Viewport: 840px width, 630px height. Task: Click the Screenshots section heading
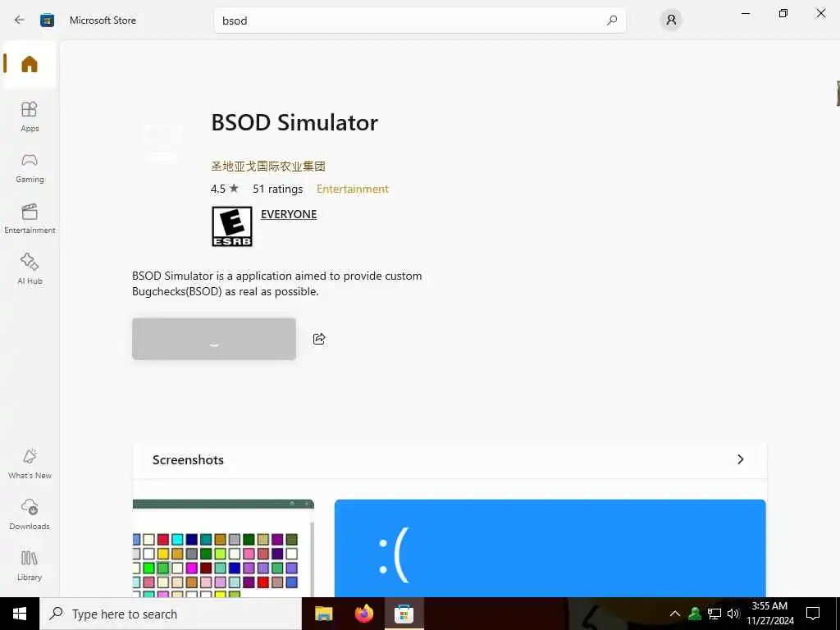pos(188,459)
